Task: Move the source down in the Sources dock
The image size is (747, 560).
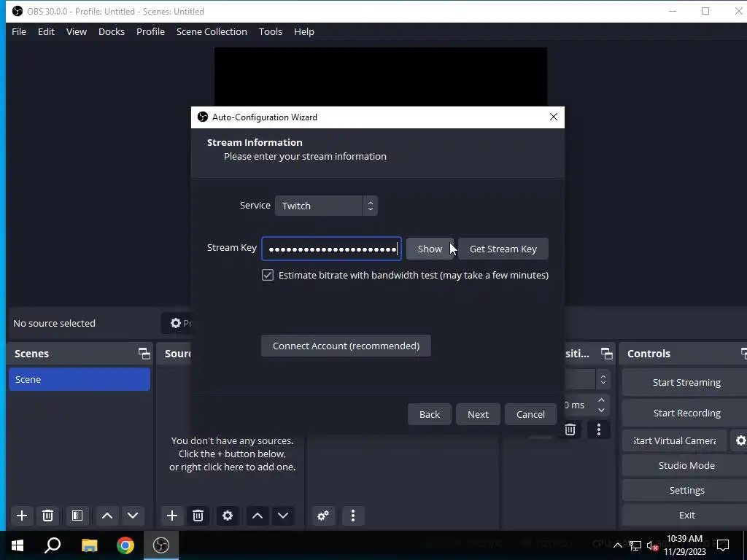Action: [283, 516]
